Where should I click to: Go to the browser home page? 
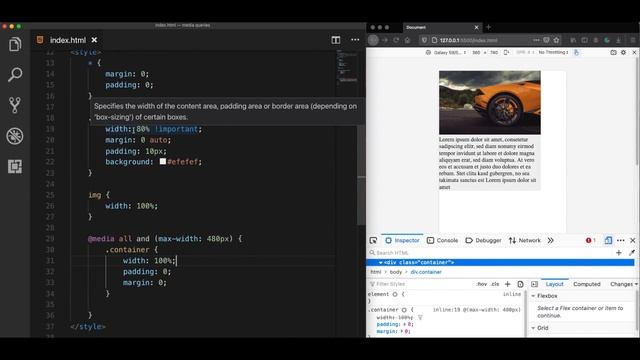click(407, 40)
